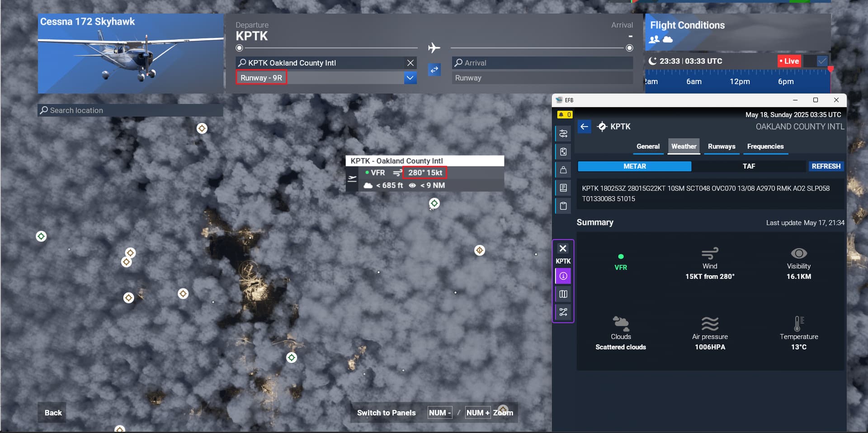Select airport marker just below KPTK tooltip
Screen dimensions: 868x433
click(x=434, y=204)
